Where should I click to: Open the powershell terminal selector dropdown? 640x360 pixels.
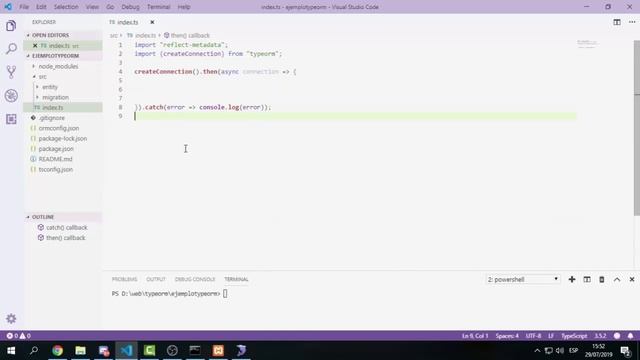click(x=523, y=280)
